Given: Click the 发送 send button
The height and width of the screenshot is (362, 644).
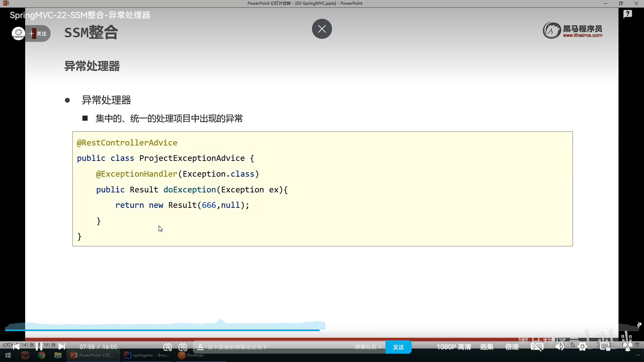Looking at the screenshot, I should coord(398,347).
